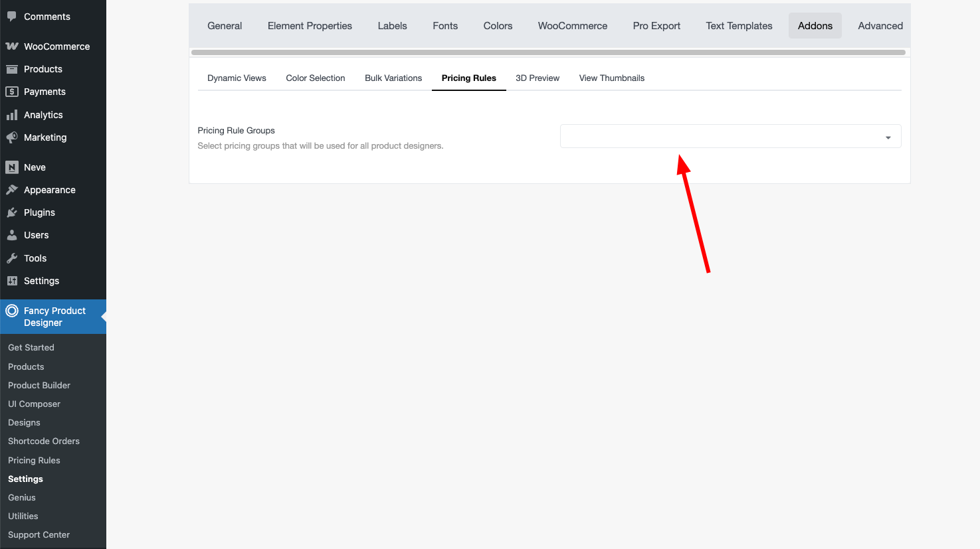Screen dimensions: 980x549
Task: Click inside the Pricing Rule Groups select field
Action: pos(730,136)
